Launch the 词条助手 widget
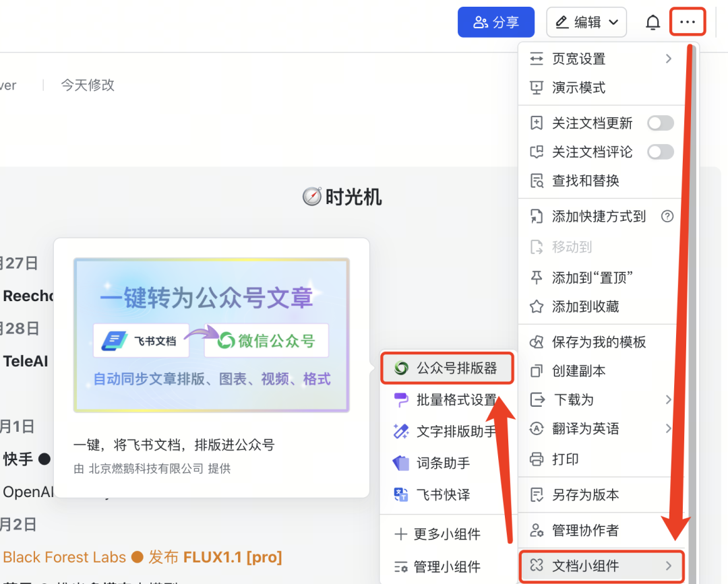Image resolution: width=728 pixels, height=584 pixels. [x=442, y=463]
